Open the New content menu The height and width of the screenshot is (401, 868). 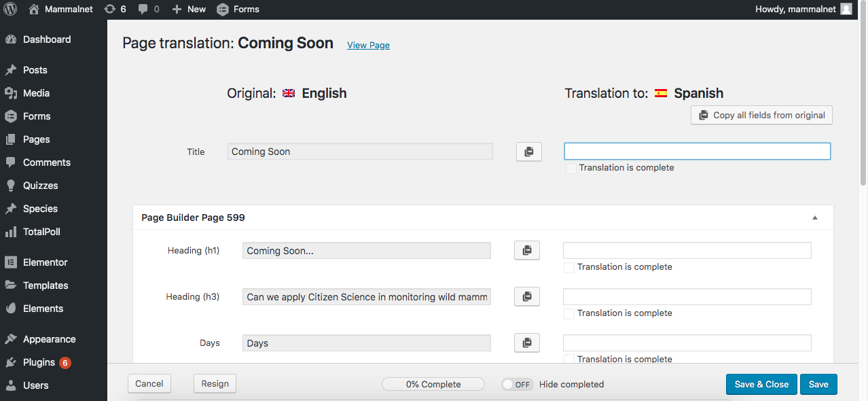189,9
